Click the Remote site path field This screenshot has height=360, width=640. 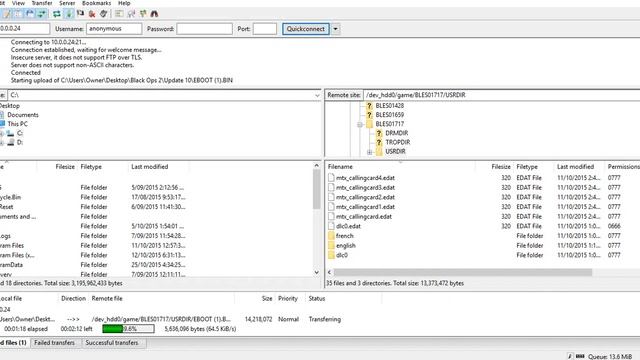coord(501,95)
